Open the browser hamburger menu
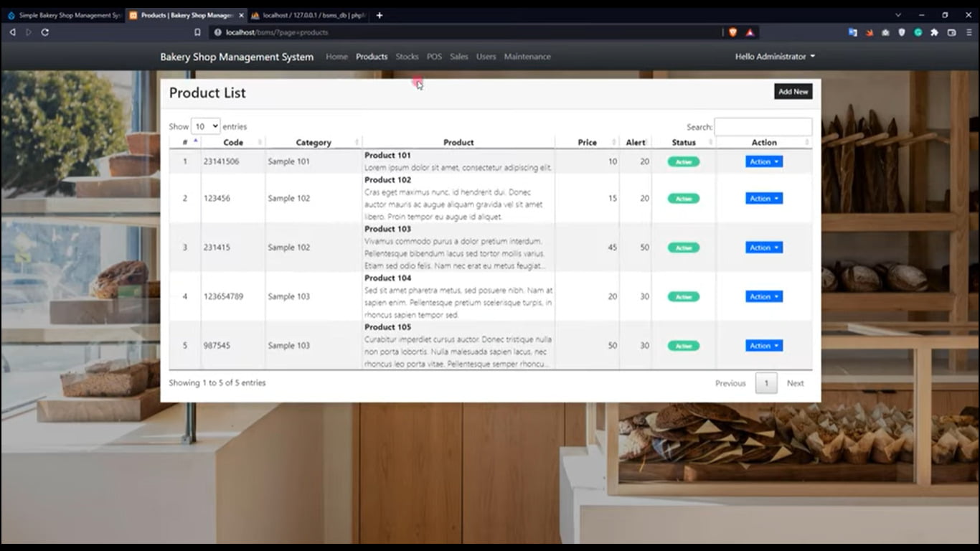This screenshot has height=551, width=980. tap(967, 32)
